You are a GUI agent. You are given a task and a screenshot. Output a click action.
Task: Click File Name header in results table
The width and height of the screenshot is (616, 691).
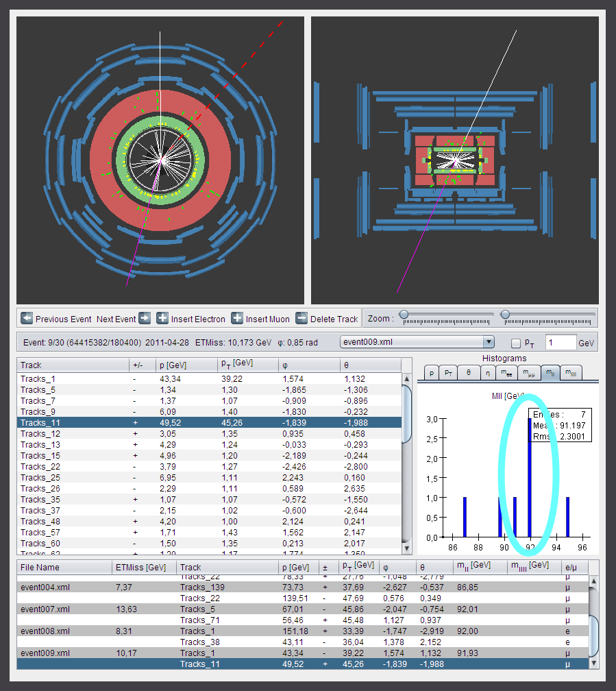coord(64,567)
